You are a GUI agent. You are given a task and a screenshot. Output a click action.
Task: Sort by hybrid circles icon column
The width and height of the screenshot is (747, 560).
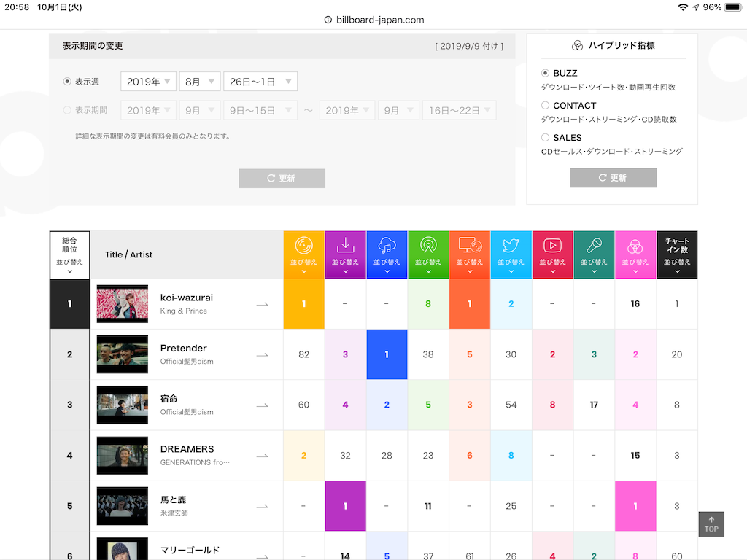(x=635, y=254)
